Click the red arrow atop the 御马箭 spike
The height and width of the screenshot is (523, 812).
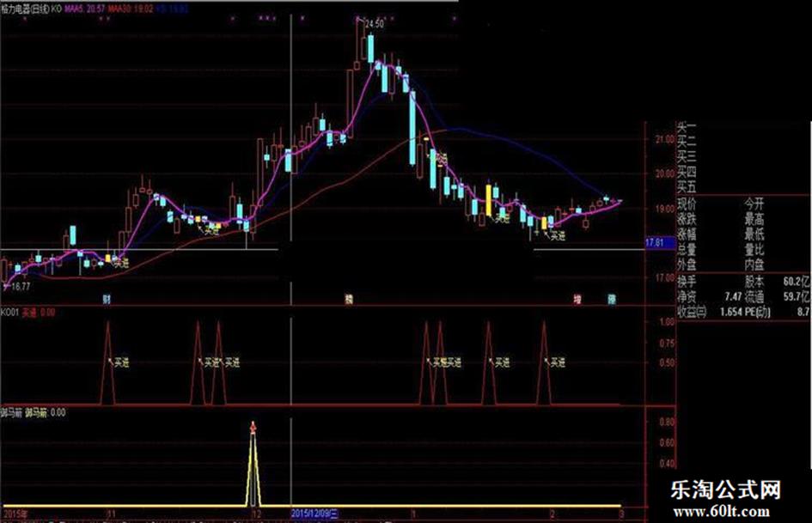coord(253,427)
